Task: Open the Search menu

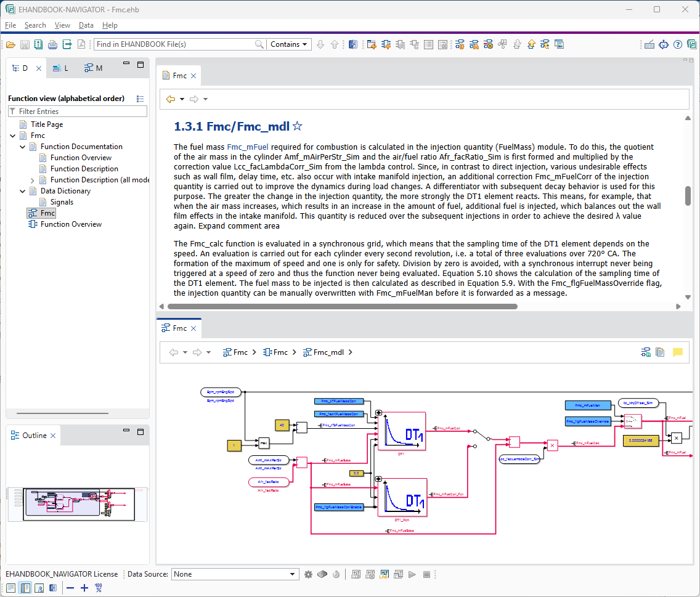Action: tap(35, 25)
